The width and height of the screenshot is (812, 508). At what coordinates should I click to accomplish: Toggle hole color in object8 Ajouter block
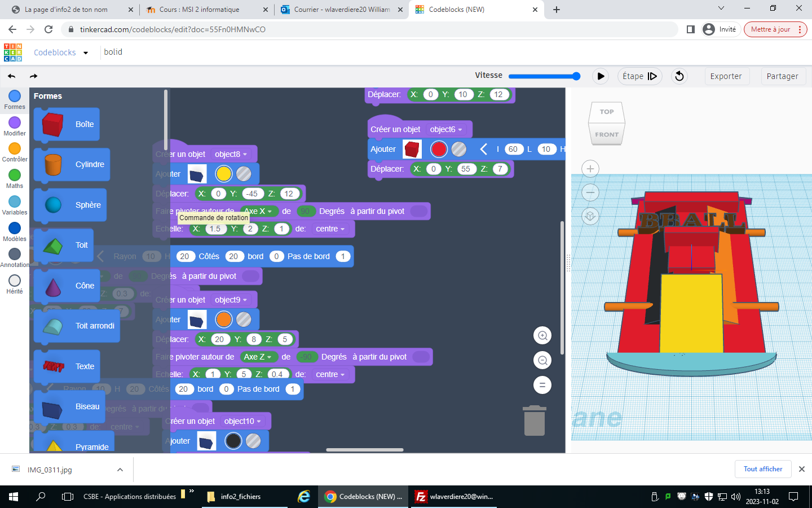[244, 174]
